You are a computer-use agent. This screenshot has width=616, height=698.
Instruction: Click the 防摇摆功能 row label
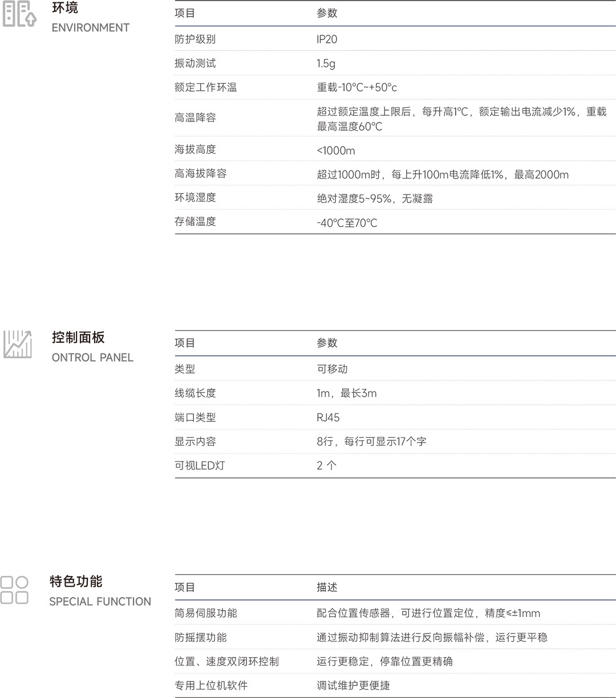click(200, 637)
